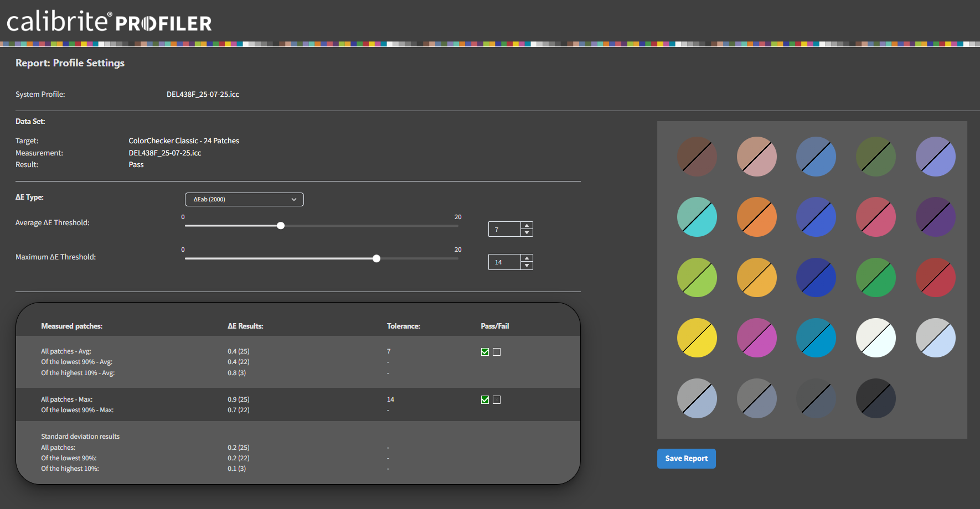980x509 pixels.
Task: Increase the Average ΔE Threshold value
Action: pos(527,225)
